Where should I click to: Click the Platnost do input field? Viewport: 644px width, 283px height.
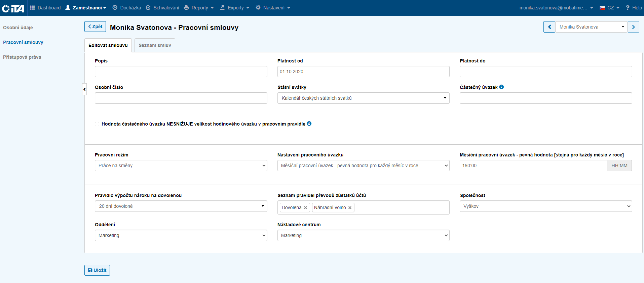point(545,72)
